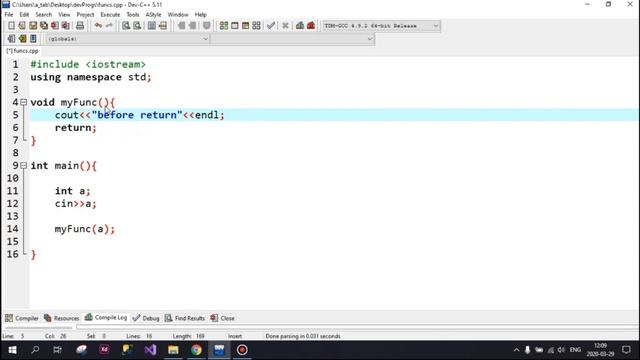Click the Close file toolbar icon
Image resolution: width=640 pixels, height=360 pixels.
pyautogui.click(x=55, y=26)
